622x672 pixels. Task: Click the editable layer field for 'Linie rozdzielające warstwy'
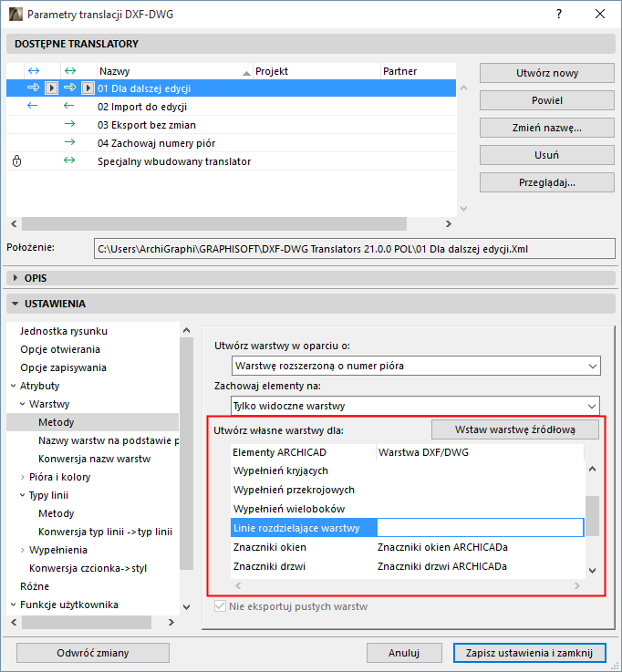(480, 528)
